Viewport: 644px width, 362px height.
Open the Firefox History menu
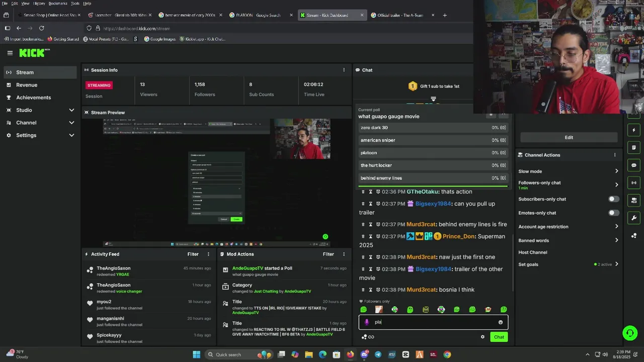tap(39, 4)
